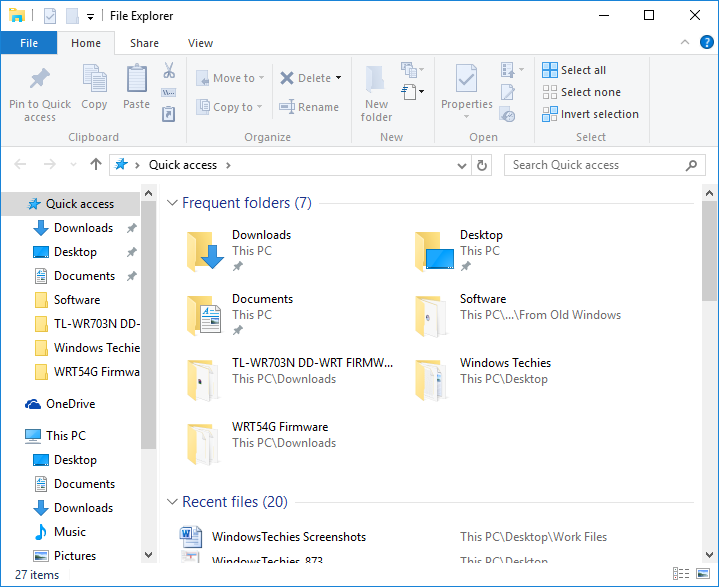
Task: Minimize the ribbon with the chevron
Action: coord(685,42)
